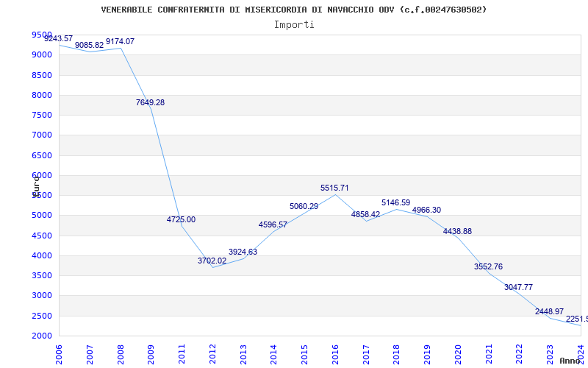Click the 2006 x-axis year label
Viewport: 588px width, 368px height.
click(59, 355)
